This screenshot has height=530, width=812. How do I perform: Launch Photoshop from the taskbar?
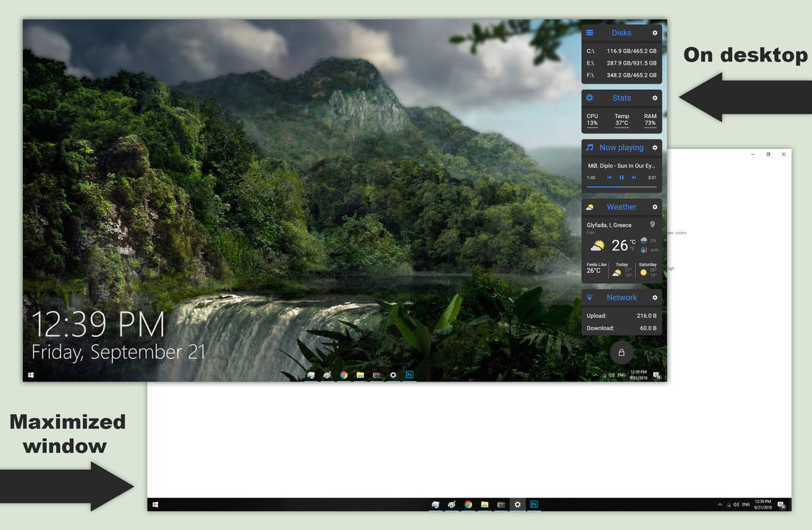point(410,374)
